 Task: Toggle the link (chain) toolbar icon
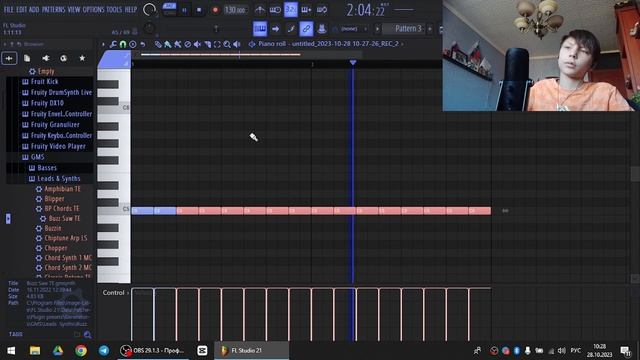click(306, 29)
